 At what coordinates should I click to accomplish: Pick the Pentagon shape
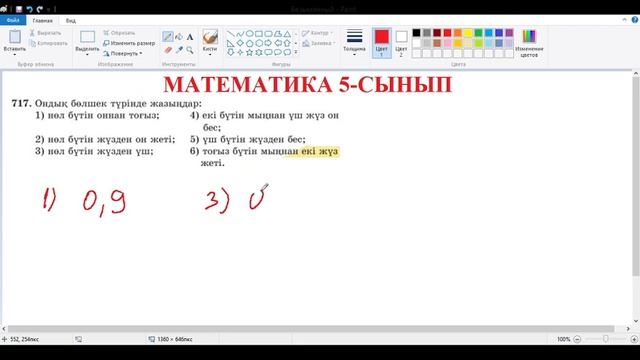[x=249, y=43]
